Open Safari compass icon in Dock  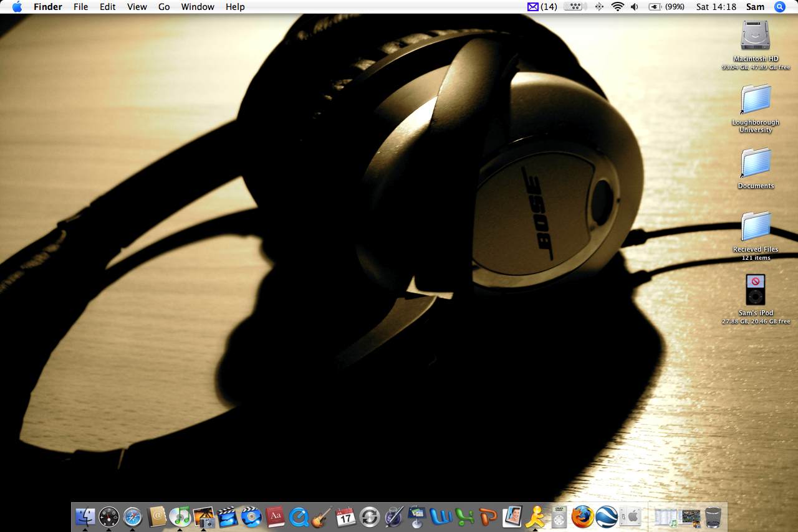(x=133, y=516)
